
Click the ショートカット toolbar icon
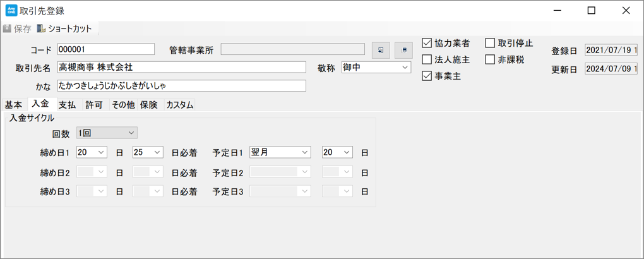(x=42, y=29)
